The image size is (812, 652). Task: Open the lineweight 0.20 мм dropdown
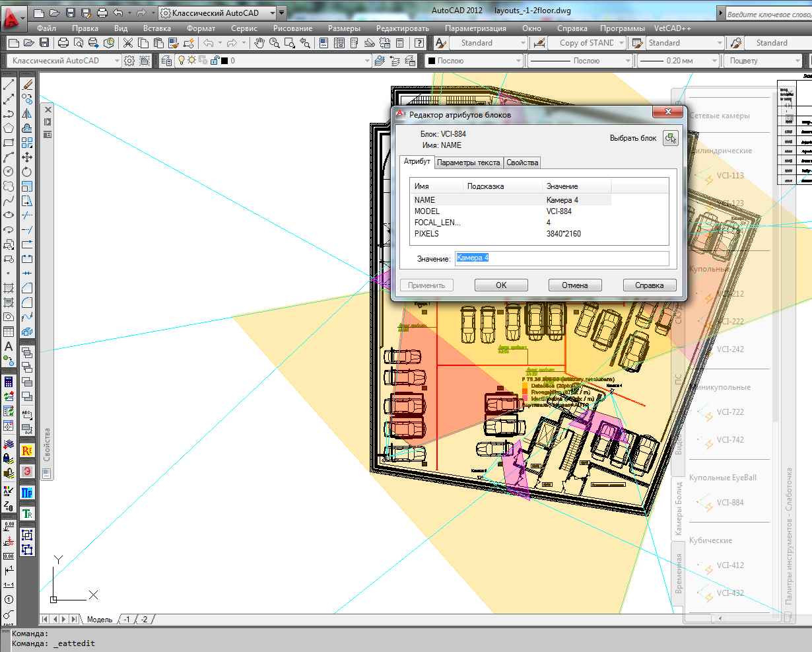680,60
